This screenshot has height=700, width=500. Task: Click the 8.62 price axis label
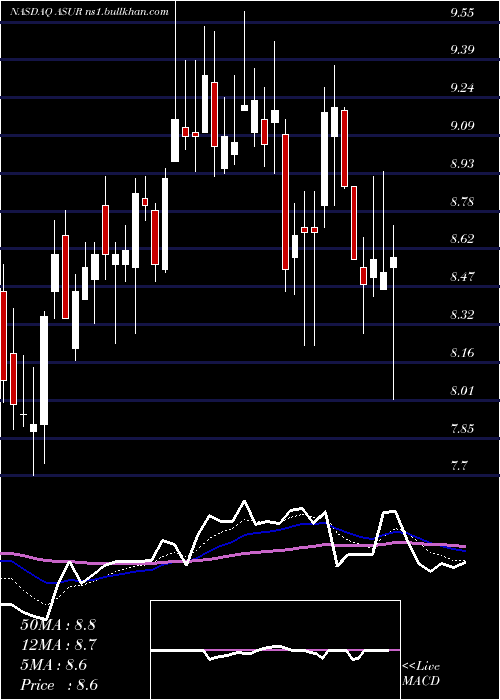pos(462,240)
